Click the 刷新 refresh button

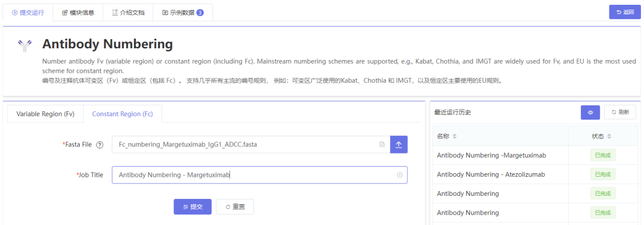pos(620,112)
